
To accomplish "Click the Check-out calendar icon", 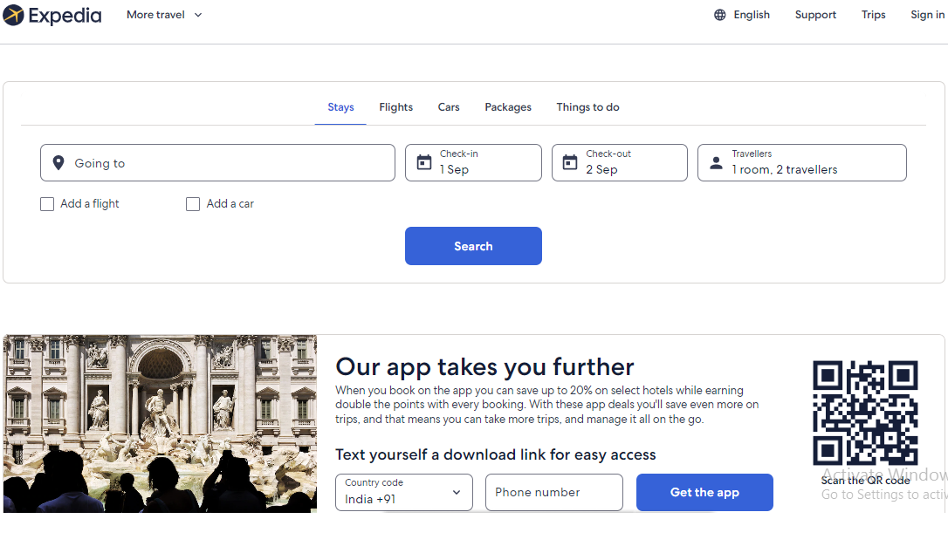I will (x=570, y=163).
